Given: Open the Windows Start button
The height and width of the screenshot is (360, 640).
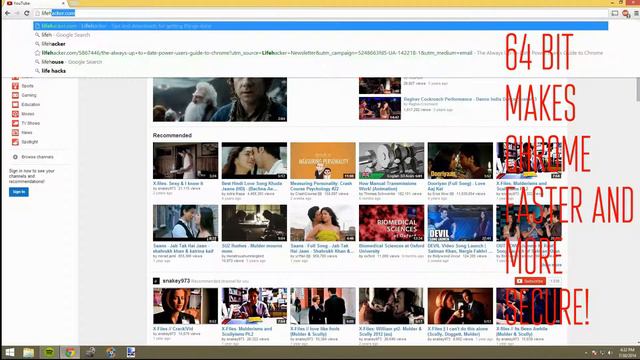Looking at the screenshot, I should tap(9, 352).
